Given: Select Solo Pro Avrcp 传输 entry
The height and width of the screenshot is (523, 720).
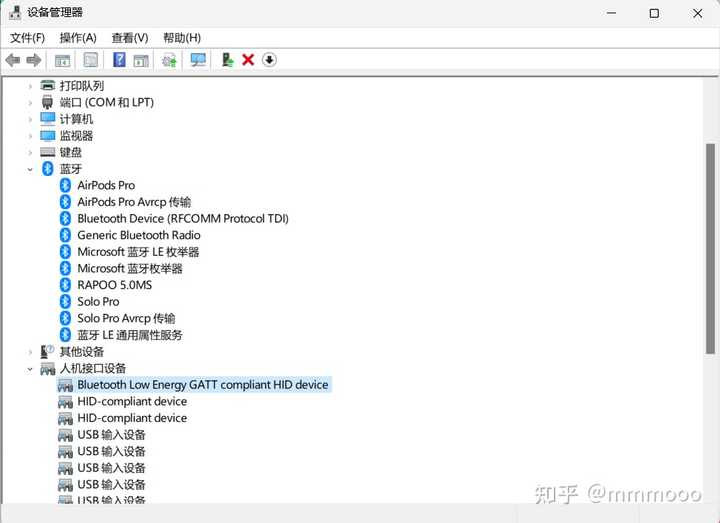Looking at the screenshot, I should (126, 318).
